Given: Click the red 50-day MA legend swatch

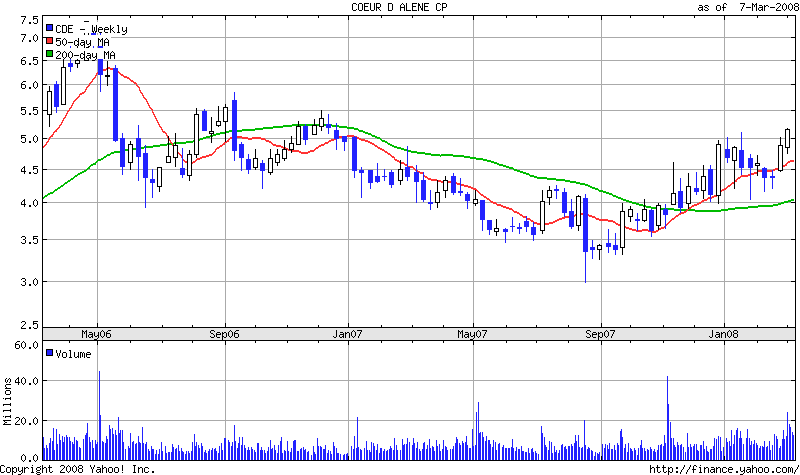Looking at the screenshot, I should (49, 41).
